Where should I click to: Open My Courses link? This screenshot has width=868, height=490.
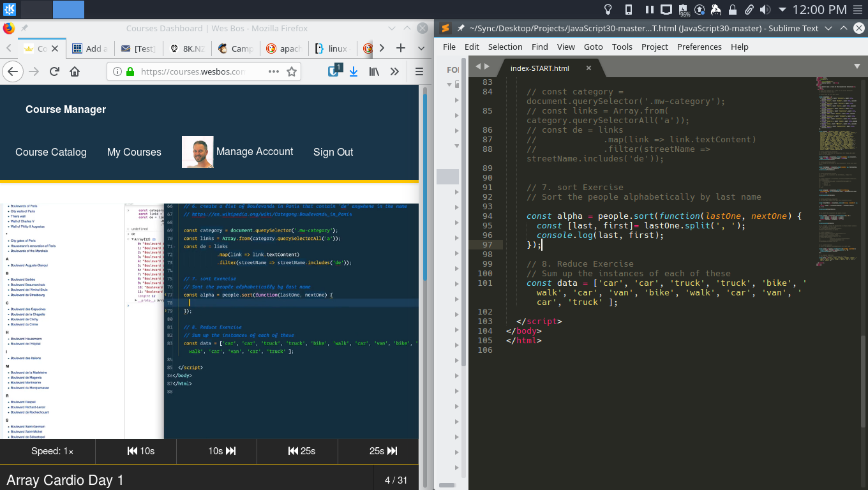pos(134,152)
